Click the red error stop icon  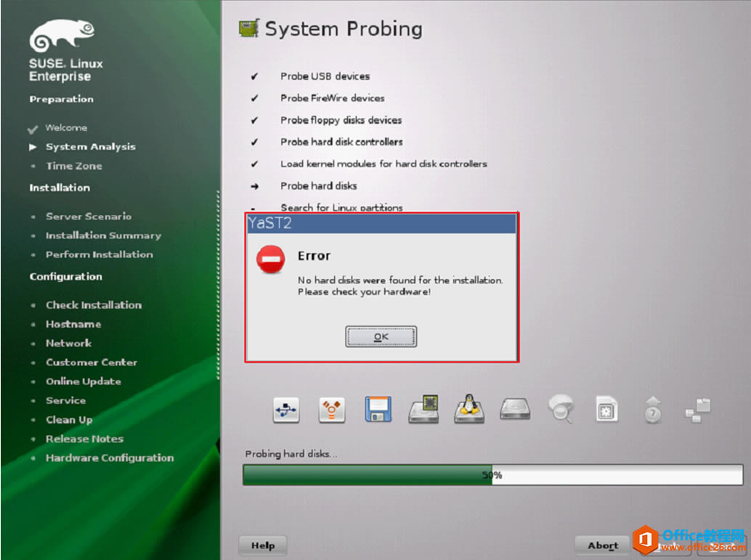[271, 259]
